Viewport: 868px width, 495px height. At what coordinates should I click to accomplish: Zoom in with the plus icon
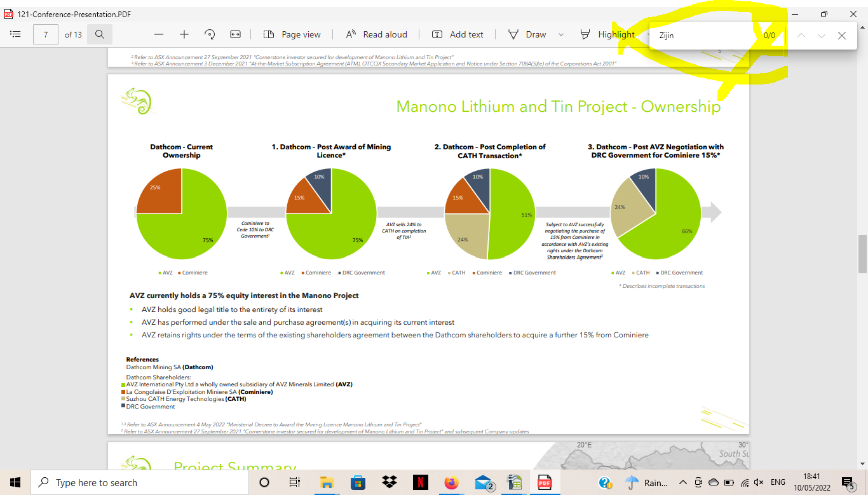pos(184,34)
